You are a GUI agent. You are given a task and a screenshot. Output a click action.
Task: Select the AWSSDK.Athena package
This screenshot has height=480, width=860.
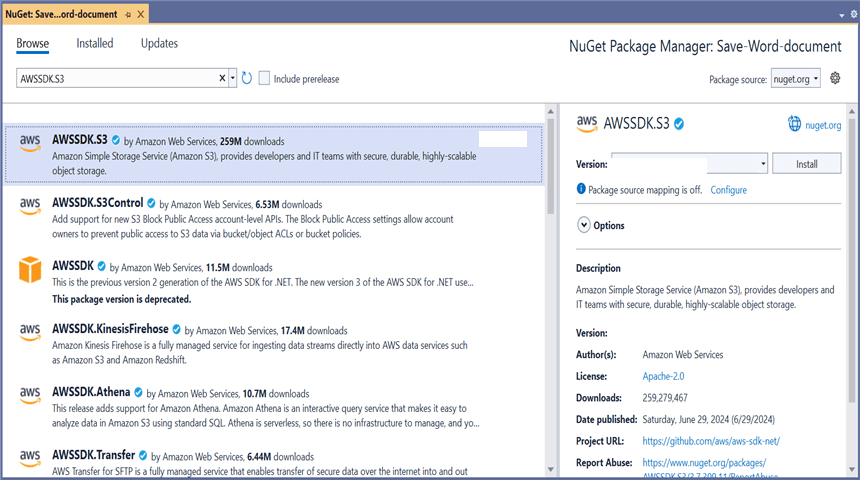tap(273, 407)
